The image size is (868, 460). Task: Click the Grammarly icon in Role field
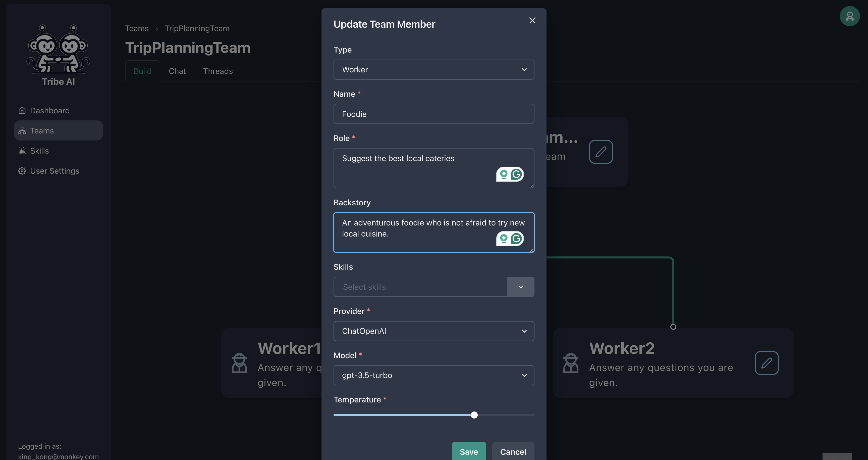pyautogui.click(x=516, y=174)
